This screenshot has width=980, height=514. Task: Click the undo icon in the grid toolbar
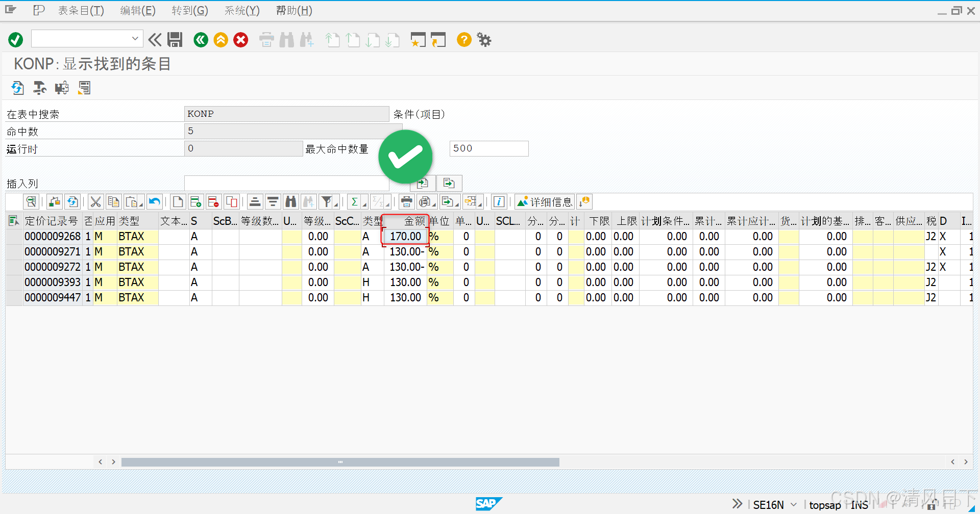[x=155, y=201]
